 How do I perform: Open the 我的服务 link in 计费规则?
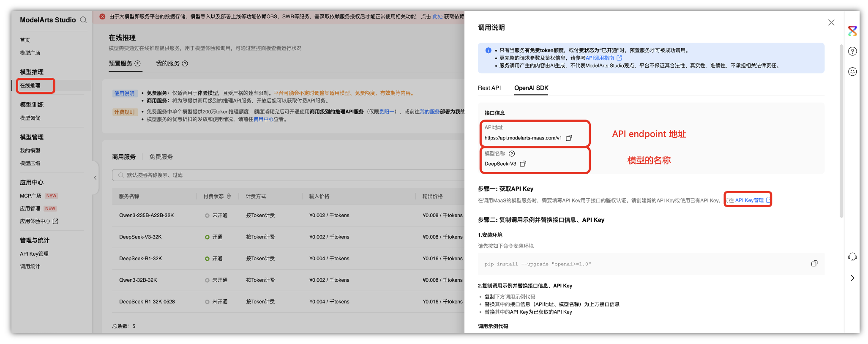pyautogui.click(x=429, y=112)
